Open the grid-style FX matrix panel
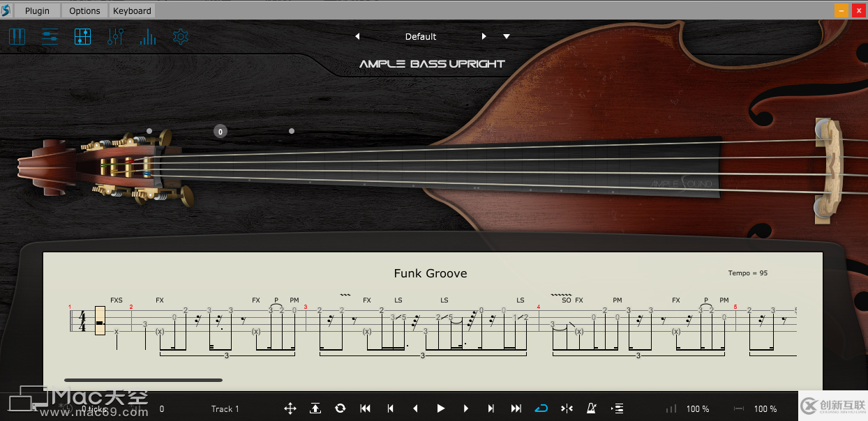The height and width of the screenshot is (421, 868). point(82,36)
